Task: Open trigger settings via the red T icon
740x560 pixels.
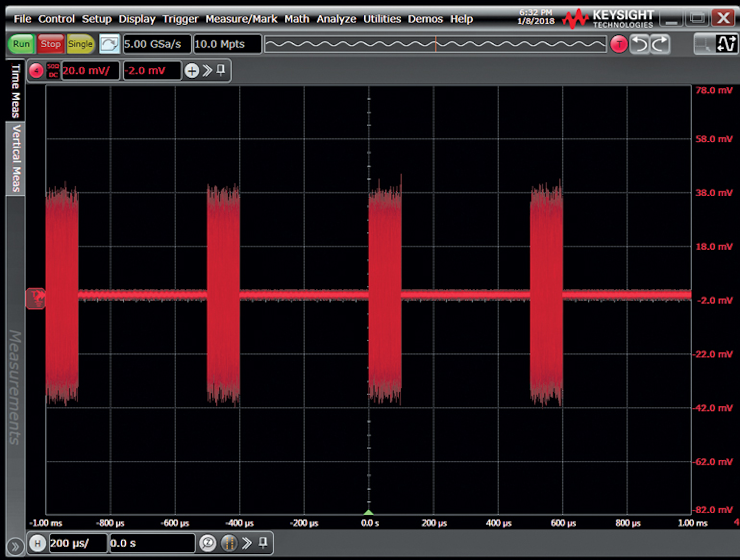Action: point(619,44)
